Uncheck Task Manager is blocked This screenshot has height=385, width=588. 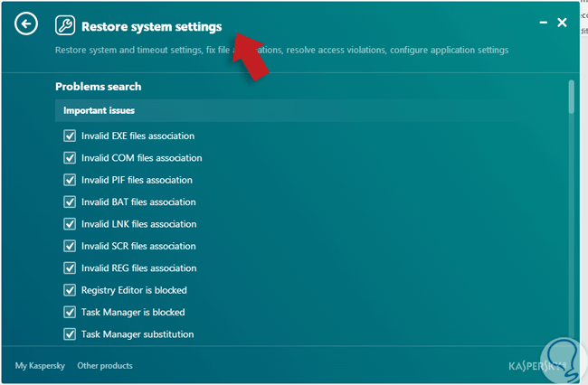[70, 312]
